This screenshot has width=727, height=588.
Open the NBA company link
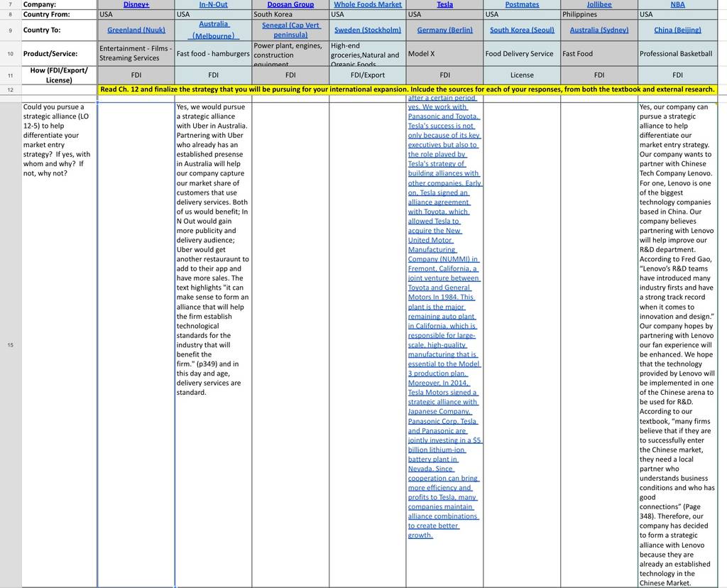click(x=677, y=4)
